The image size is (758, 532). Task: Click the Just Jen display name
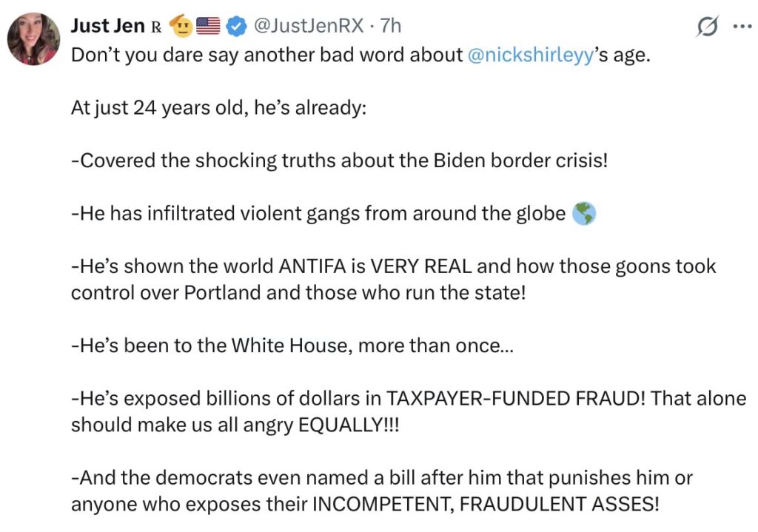point(107,26)
